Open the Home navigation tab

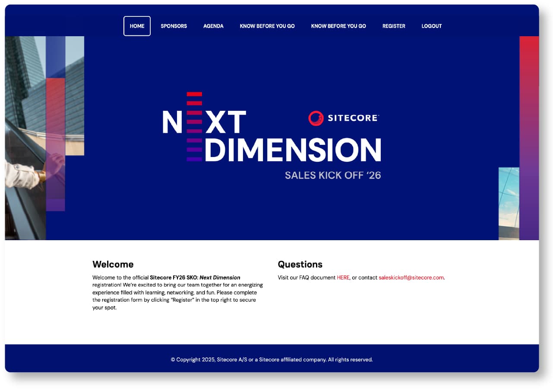coord(137,26)
